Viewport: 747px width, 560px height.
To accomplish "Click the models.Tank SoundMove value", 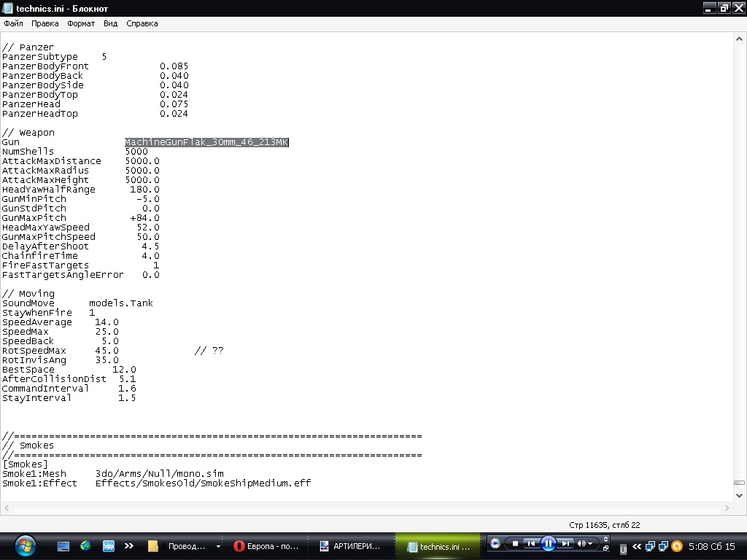I will (121, 303).
